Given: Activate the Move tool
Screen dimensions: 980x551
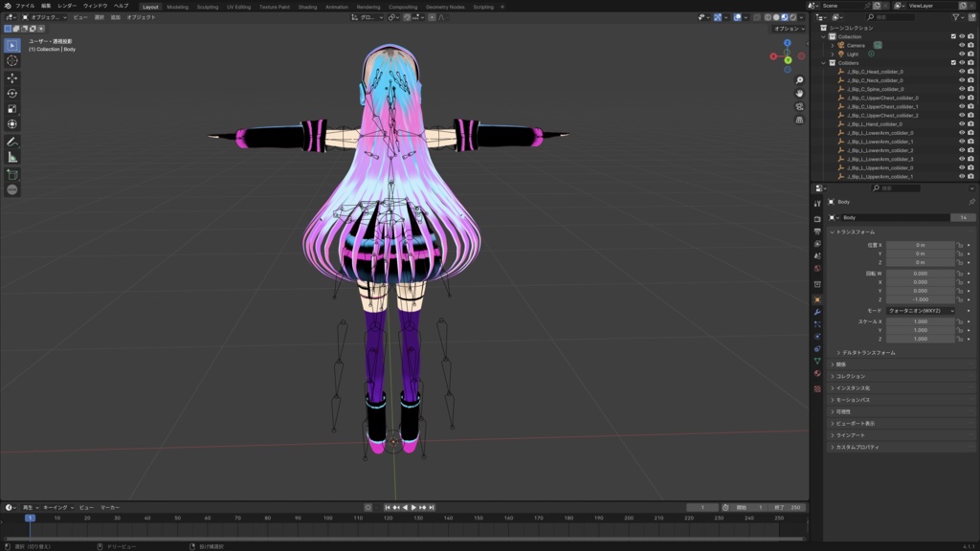Looking at the screenshot, I should [x=11, y=78].
